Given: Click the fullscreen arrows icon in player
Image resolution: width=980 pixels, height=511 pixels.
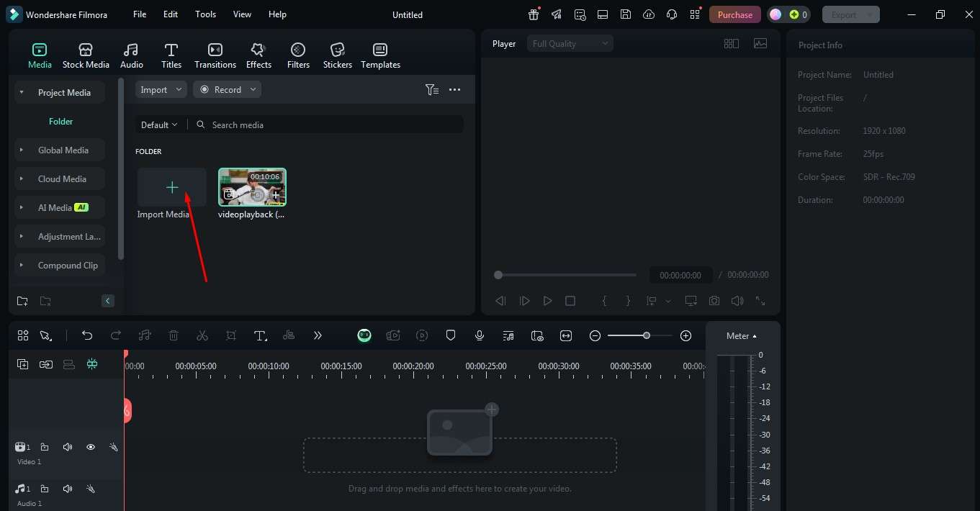Looking at the screenshot, I should click(760, 301).
